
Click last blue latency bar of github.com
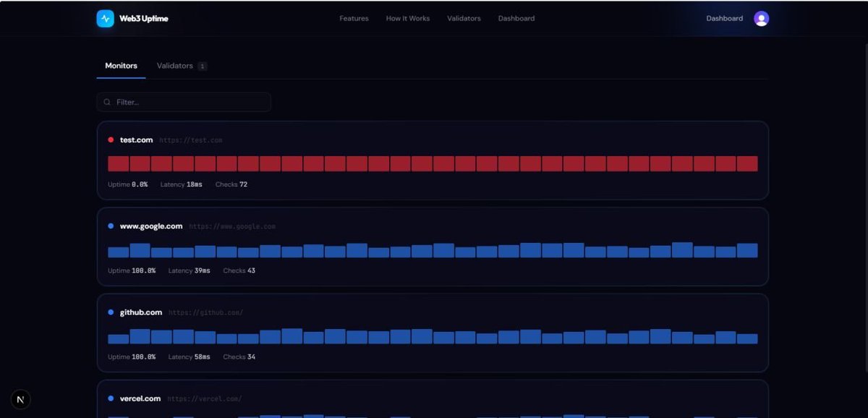(x=747, y=338)
